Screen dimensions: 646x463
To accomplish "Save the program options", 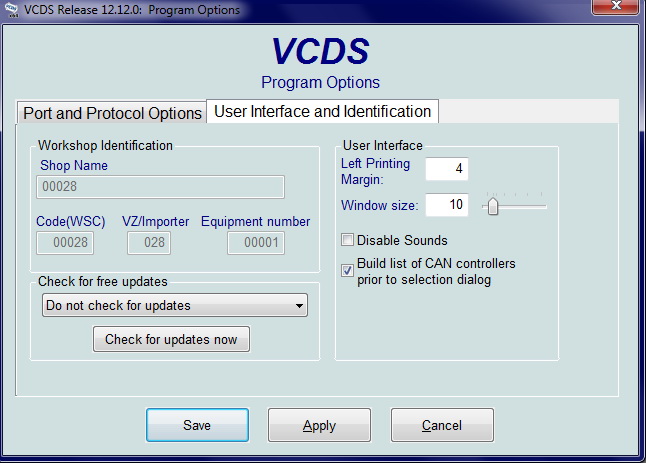I will pyautogui.click(x=197, y=425).
